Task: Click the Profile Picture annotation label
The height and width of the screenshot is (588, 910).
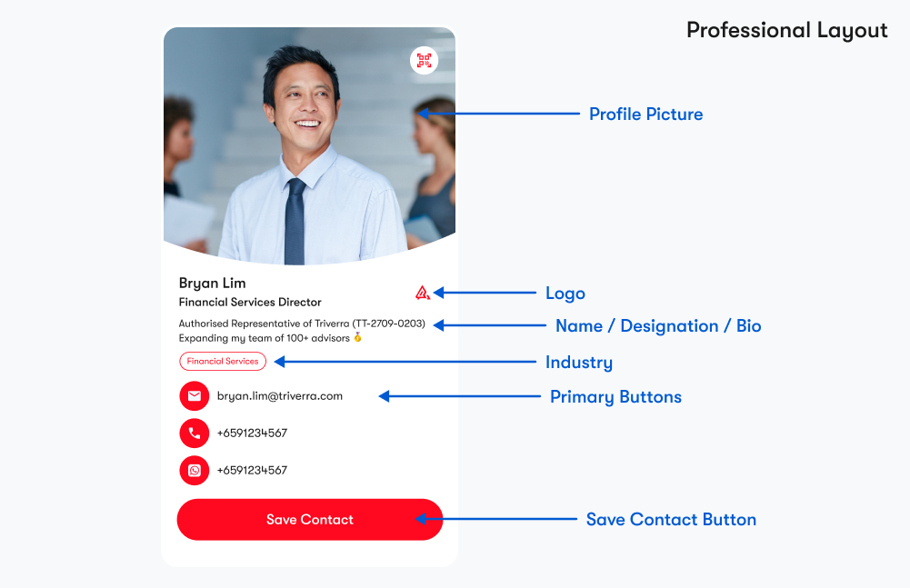Action: click(x=645, y=115)
